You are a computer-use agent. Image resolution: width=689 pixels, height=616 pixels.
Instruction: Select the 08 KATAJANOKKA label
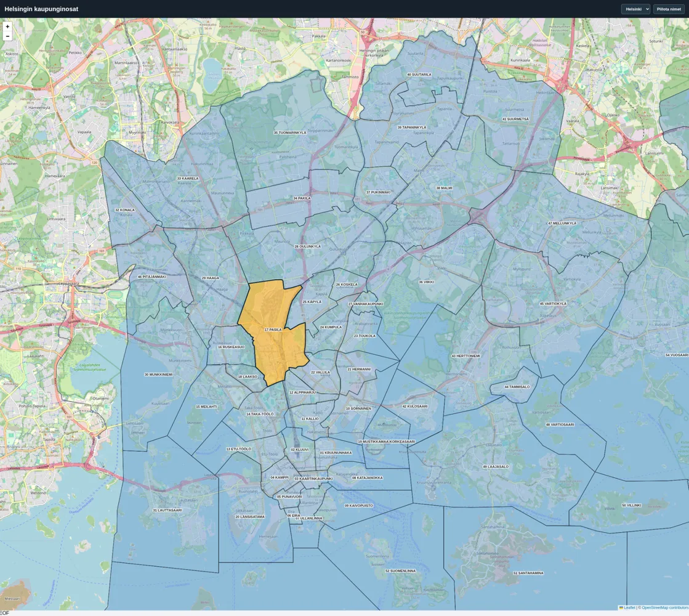coord(368,478)
